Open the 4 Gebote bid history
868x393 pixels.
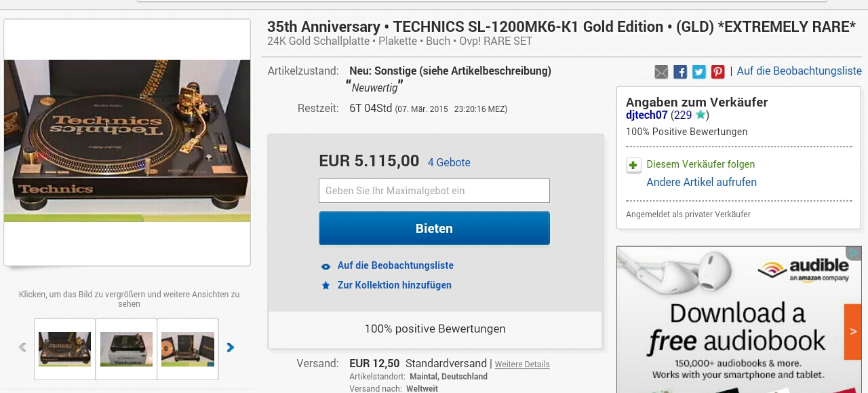[449, 163]
